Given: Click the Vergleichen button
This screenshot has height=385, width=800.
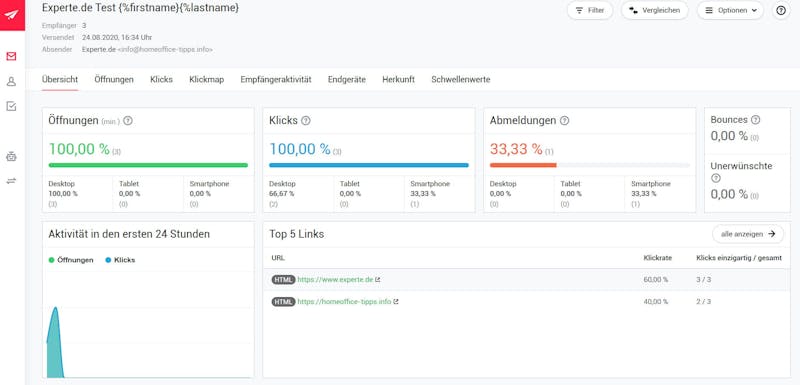Looking at the screenshot, I should pos(655,10).
